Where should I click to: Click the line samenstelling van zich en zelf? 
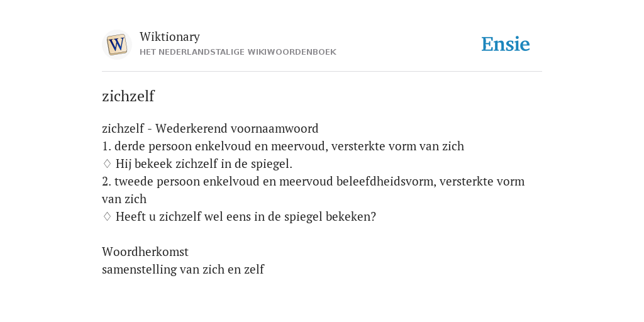click(183, 269)
